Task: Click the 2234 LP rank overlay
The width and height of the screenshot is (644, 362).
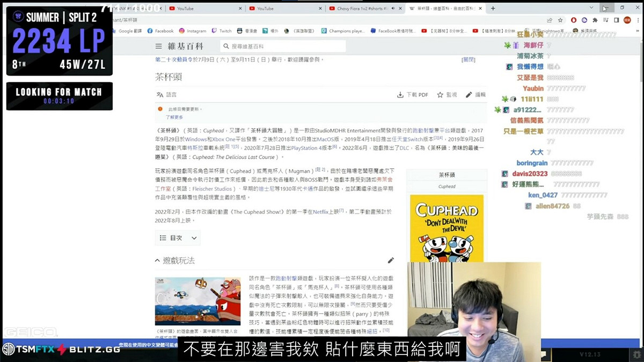Action: click(x=60, y=41)
